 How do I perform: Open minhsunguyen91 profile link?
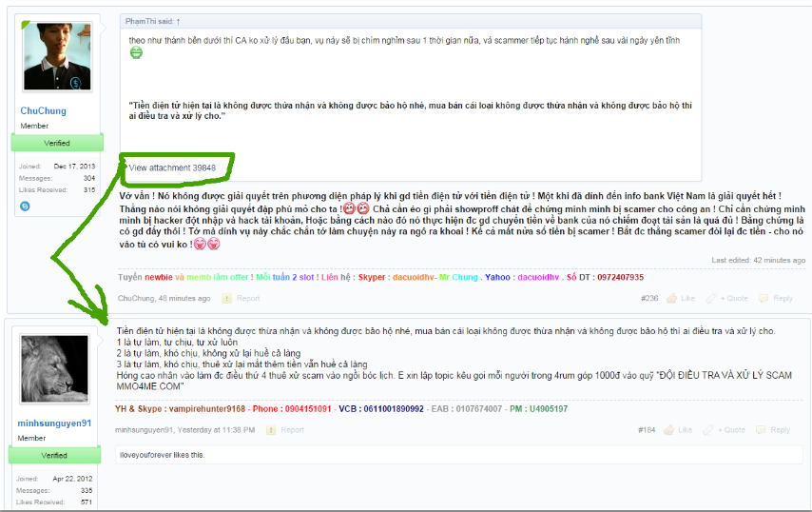coord(54,423)
